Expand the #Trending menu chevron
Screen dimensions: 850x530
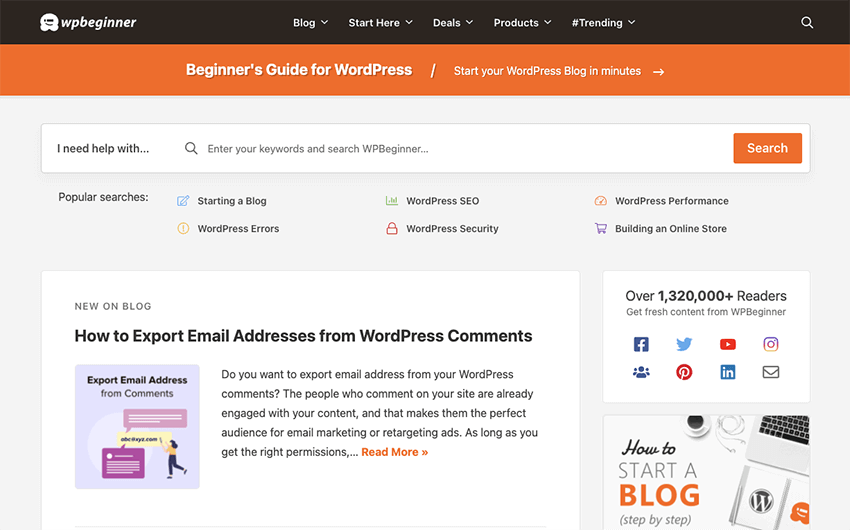click(x=632, y=22)
